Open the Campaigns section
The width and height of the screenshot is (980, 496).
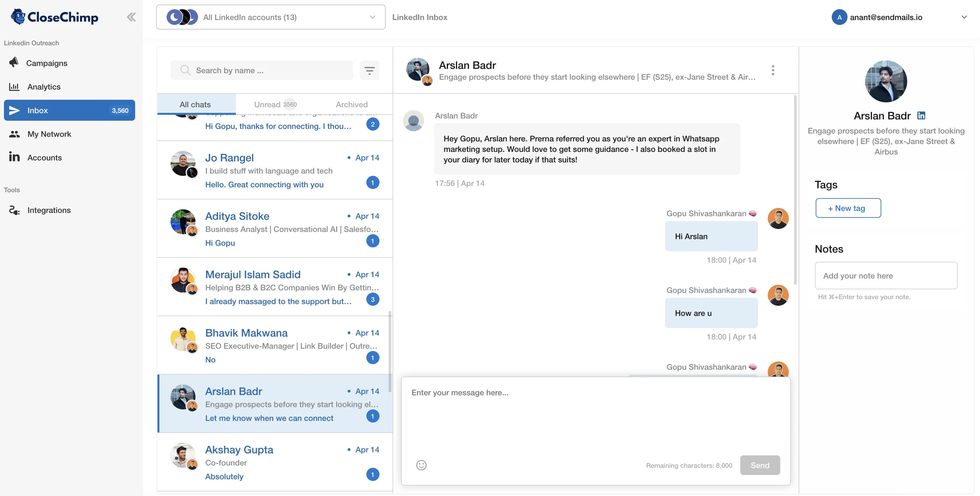coord(47,63)
